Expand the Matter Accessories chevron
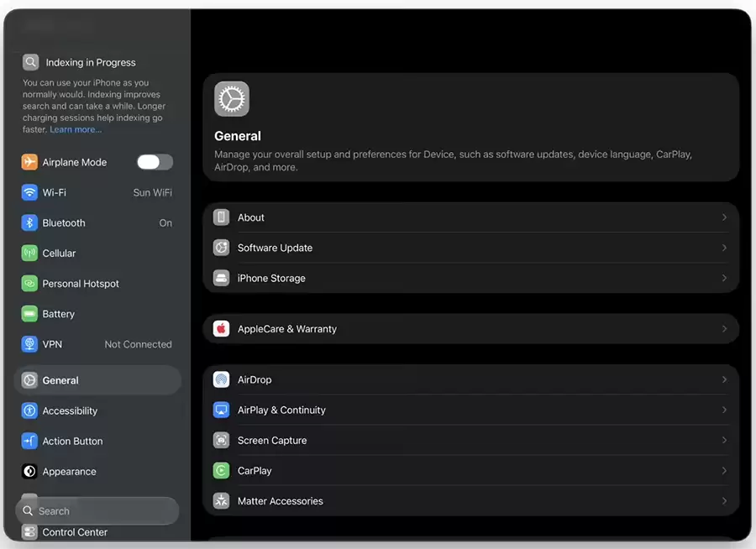Image resolution: width=756 pixels, height=549 pixels. [724, 501]
